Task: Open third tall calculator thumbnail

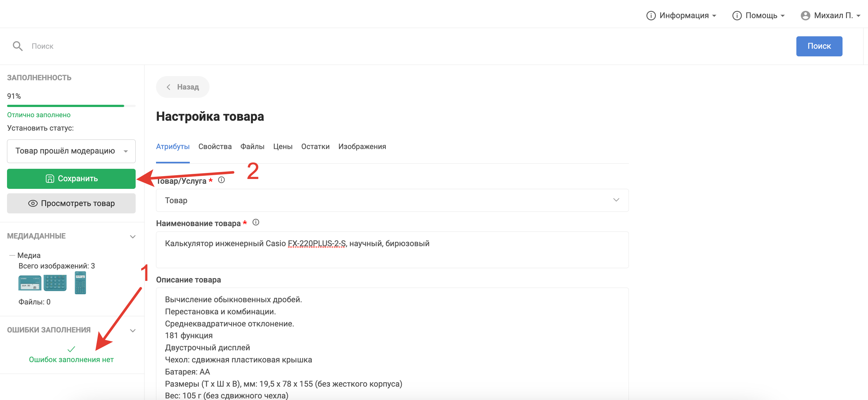Action: click(80, 283)
